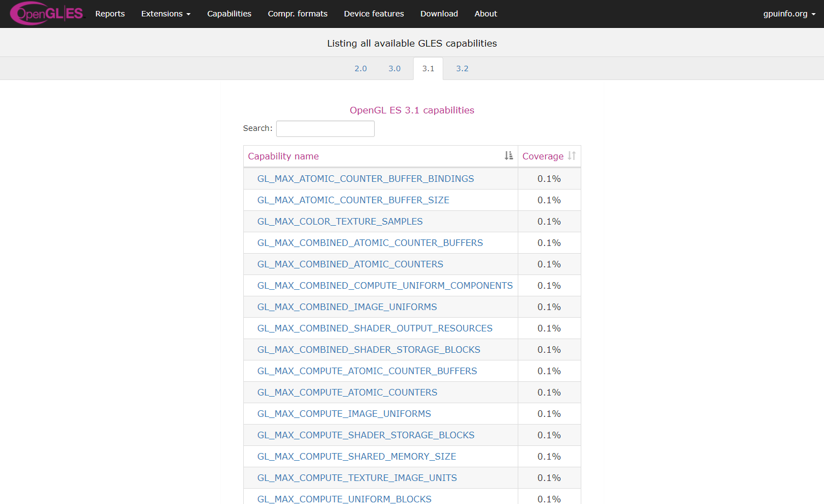Viewport: 824px width, 504px height.
Task: Open GL_MAX_COMPUTE_IMAGE_UNIFORMS link
Action: pos(344,414)
